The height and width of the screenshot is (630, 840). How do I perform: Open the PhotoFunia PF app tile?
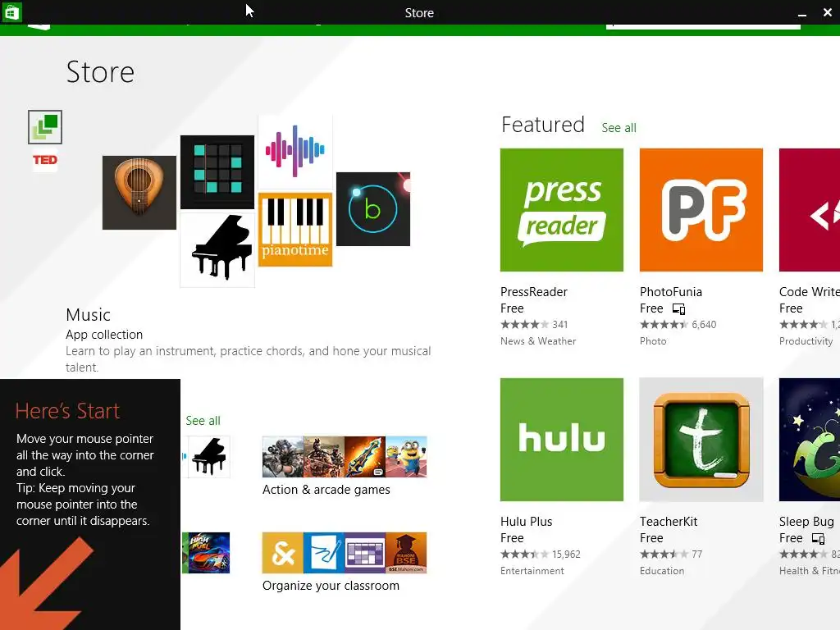[x=701, y=210]
